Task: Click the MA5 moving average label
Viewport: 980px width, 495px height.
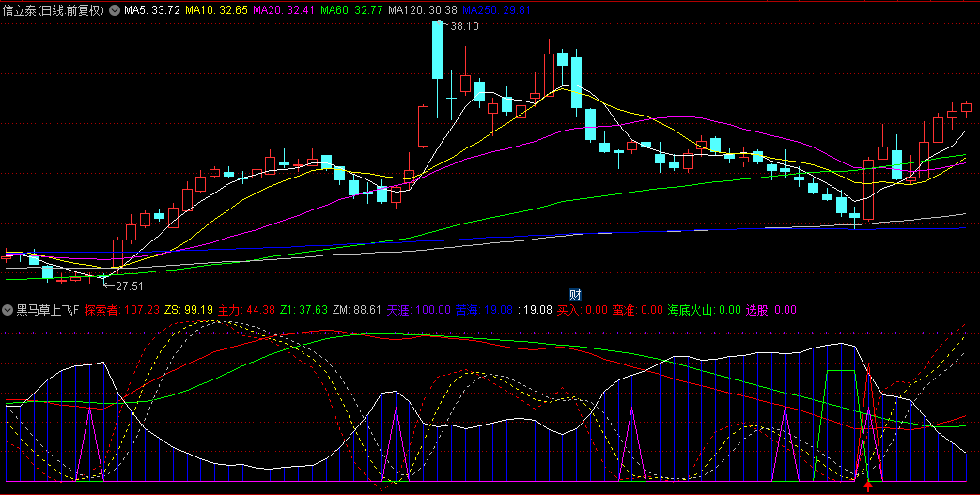Action: point(152,11)
